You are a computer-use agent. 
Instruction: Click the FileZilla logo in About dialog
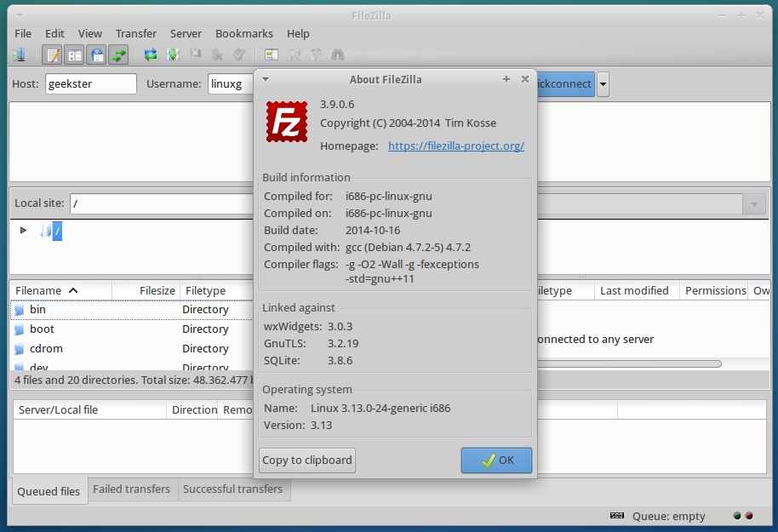287,122
